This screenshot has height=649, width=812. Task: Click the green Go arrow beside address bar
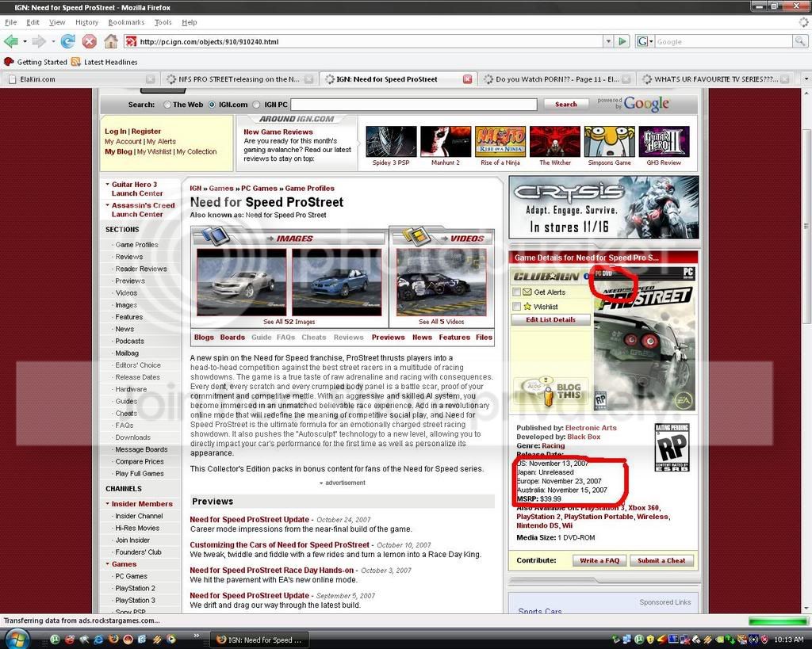tap(623, 41)
